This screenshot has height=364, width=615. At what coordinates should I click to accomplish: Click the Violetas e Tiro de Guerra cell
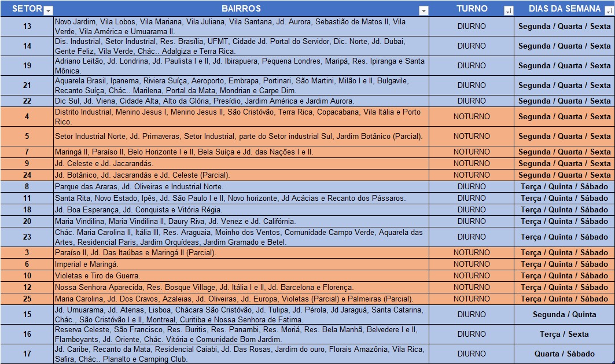(x=241, y=276)
